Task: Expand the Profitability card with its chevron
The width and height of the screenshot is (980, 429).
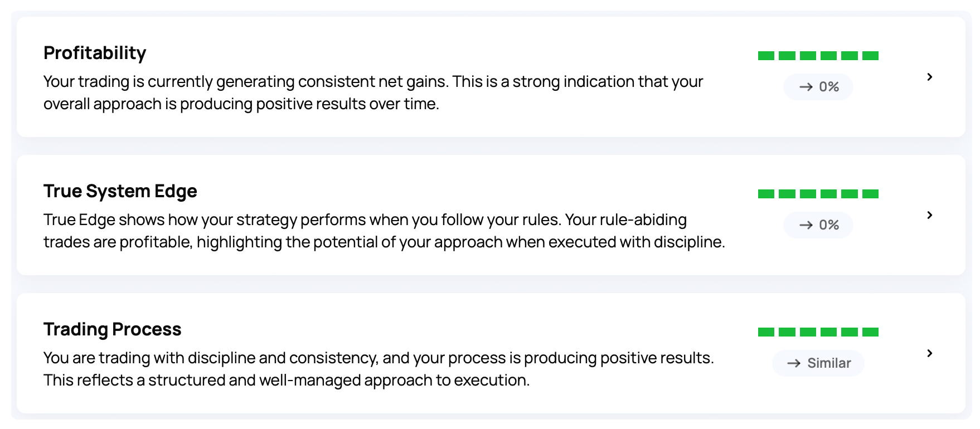Action: tap(929, 77)
